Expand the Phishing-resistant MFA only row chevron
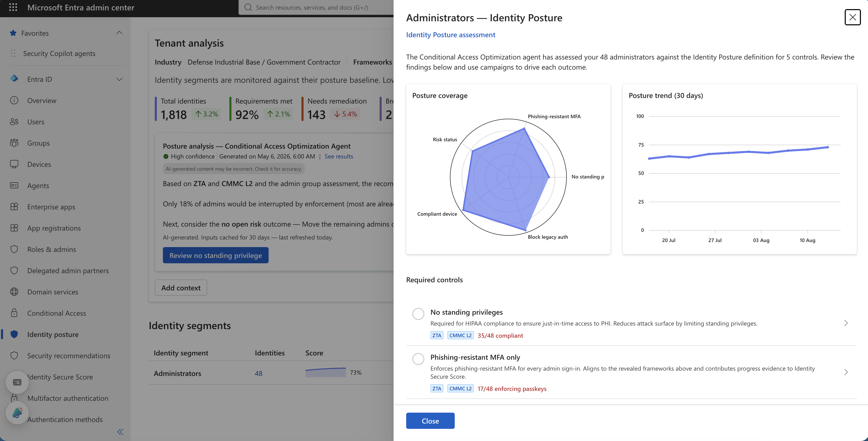Image resolution: width=868 pixels, height=441 pixels. [846, 372]
